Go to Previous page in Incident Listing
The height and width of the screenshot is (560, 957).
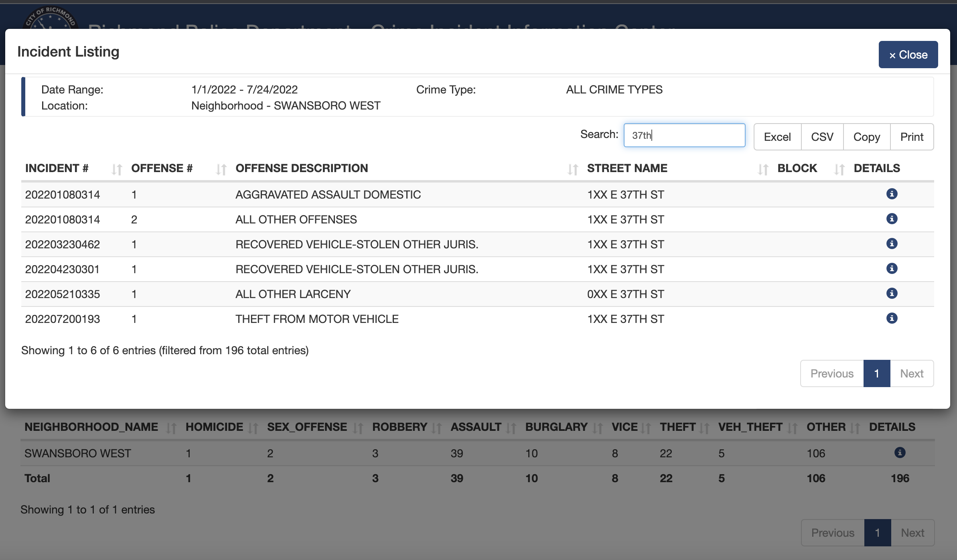[x=832, y=373]
